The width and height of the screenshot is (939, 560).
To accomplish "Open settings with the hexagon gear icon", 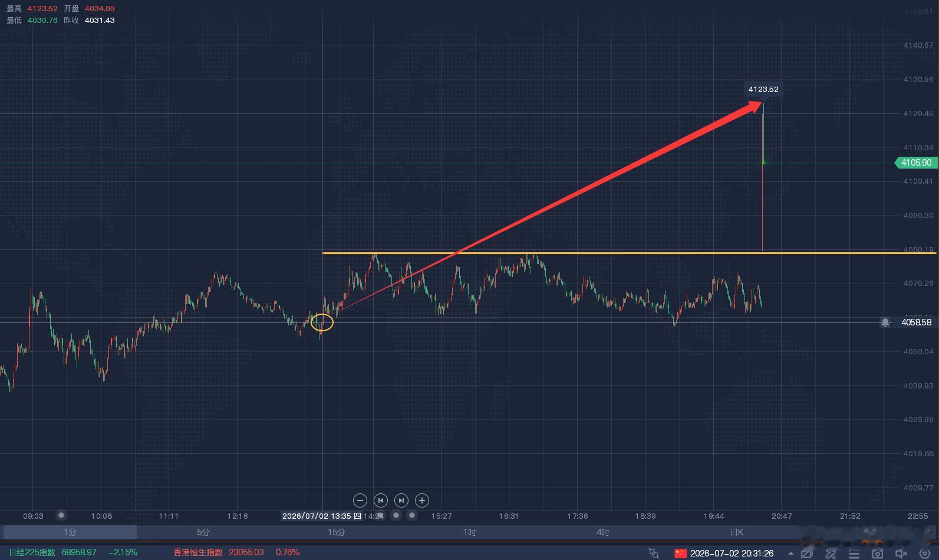I will (x=925, y=553).
